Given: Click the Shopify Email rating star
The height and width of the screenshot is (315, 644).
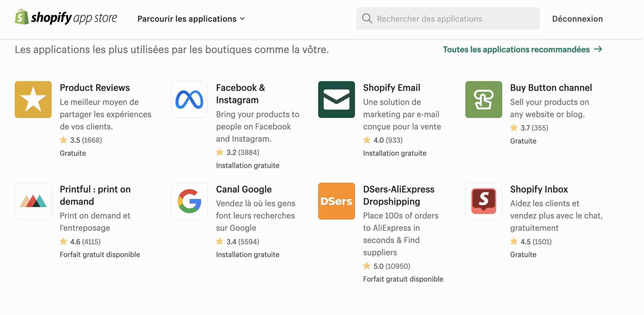Looking at the screenshot, I should [x=367, y=140].
